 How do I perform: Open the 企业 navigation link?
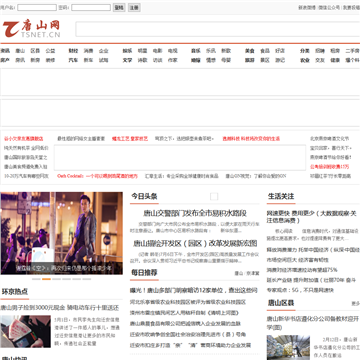(104, 51)
